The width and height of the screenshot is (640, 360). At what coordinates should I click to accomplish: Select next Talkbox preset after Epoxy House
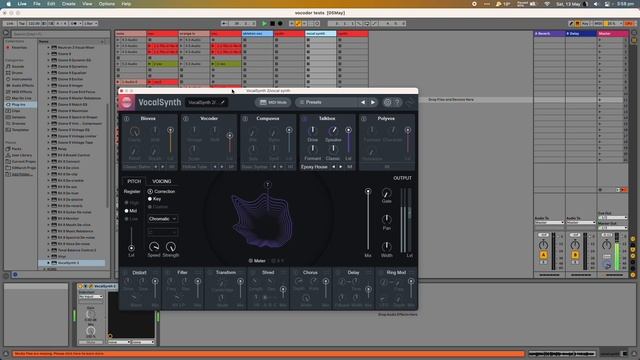tap(341, 167)
